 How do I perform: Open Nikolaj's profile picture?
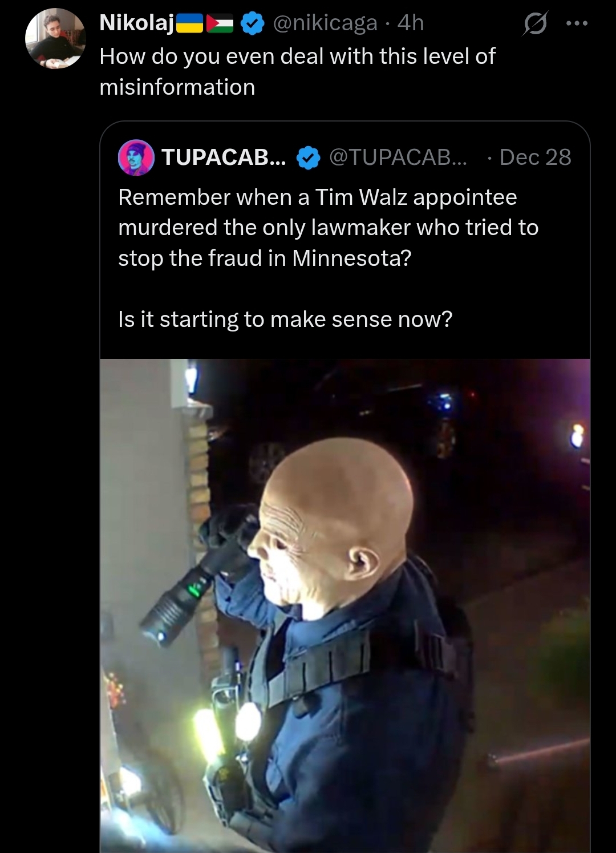pyautogui.click(x=55, y=38)
